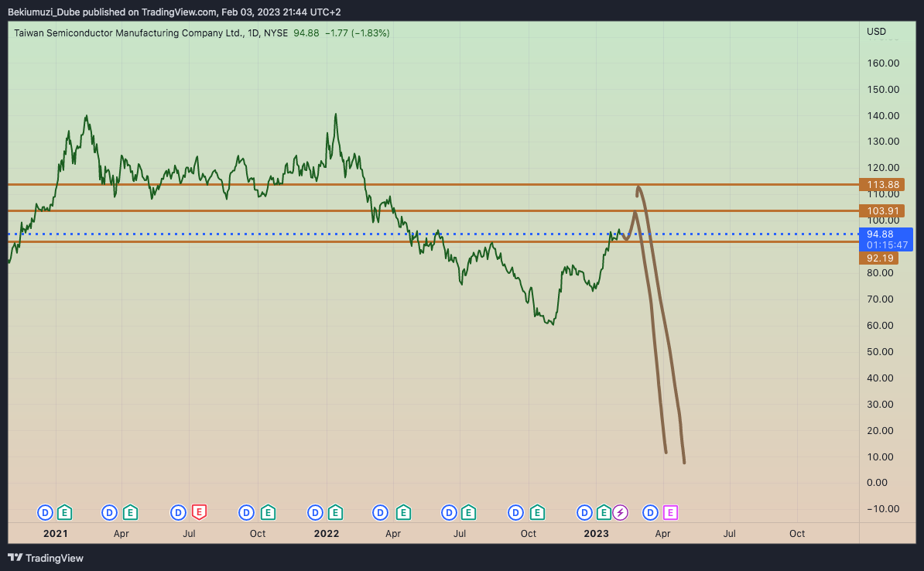
Task: Select the dividend marker before April 2022
Action: tap(381, 513)
